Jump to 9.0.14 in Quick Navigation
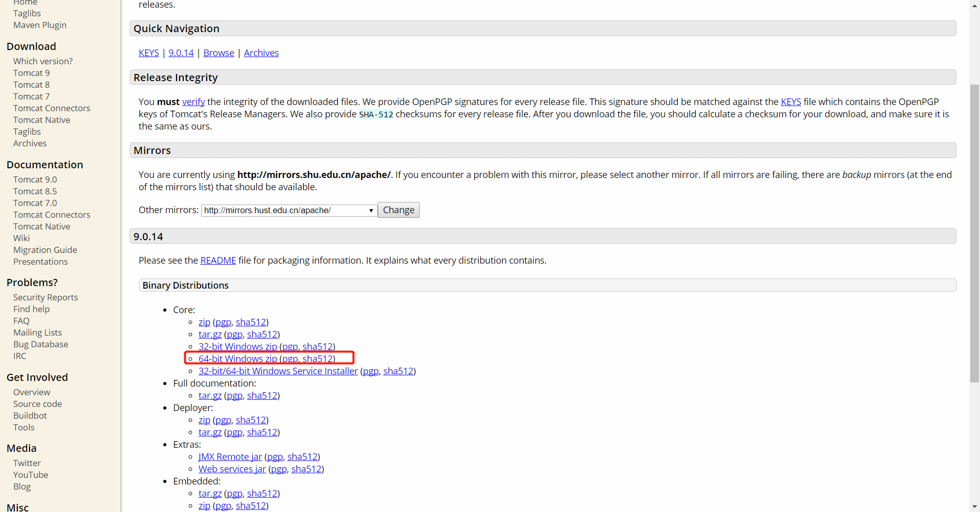This screenshot has width=980, height=512. point(181,53)
